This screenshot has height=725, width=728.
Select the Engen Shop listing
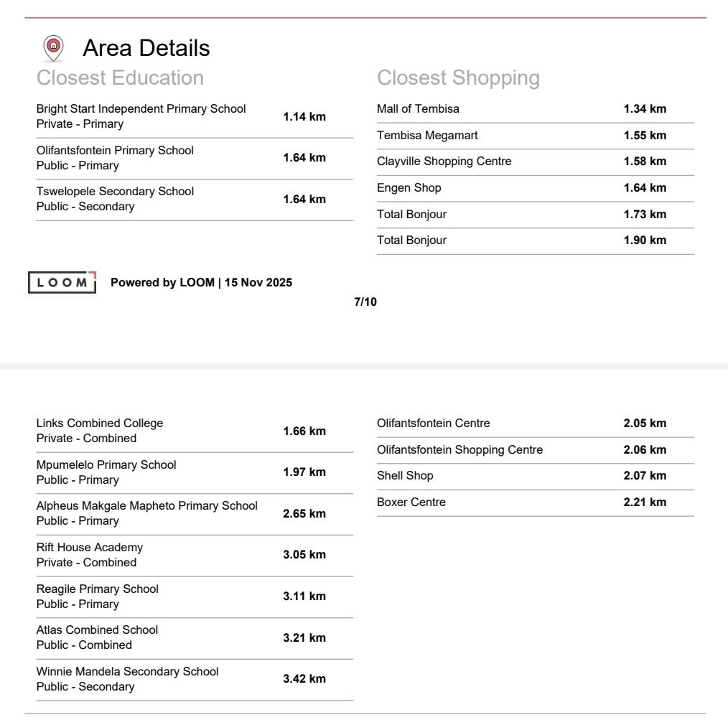point(409,188)
